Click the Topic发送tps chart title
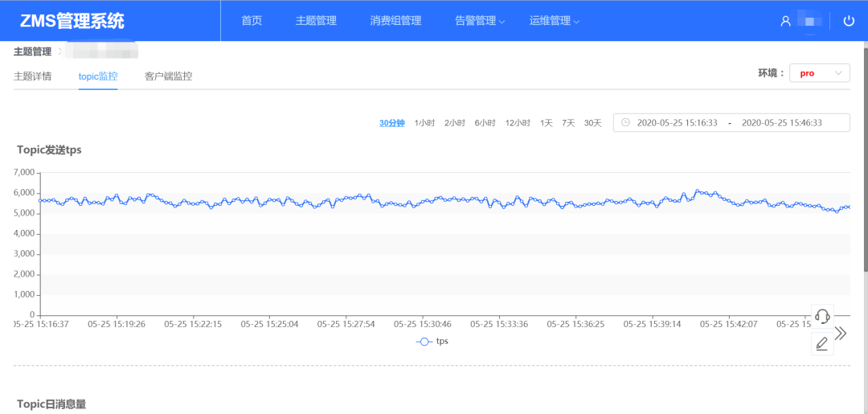The image size is (868, 414). coord(49,150)
